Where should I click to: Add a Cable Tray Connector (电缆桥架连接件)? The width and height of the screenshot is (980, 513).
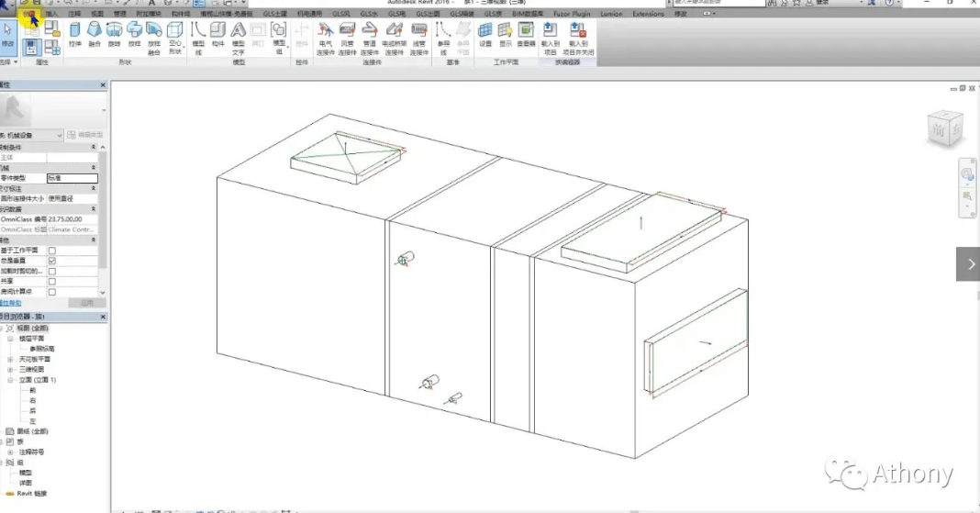click(x=394, y=39)
